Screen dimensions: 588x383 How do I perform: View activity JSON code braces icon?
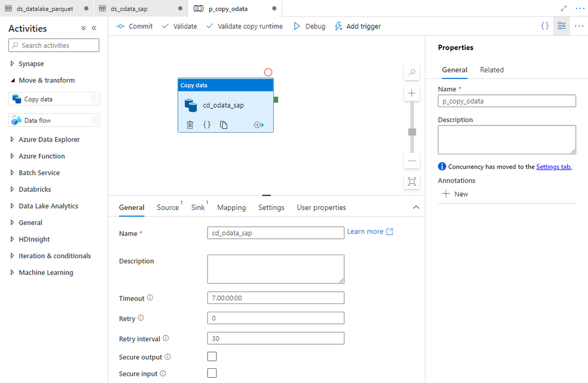[x=207, y=125]
